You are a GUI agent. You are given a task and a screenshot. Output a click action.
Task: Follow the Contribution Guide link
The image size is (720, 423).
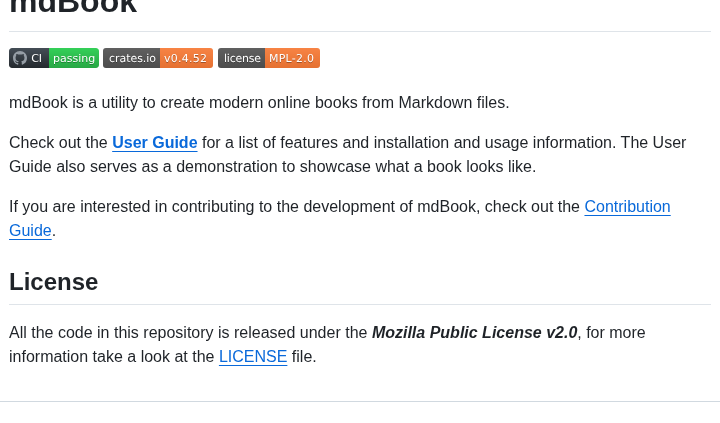click(627, 207)
